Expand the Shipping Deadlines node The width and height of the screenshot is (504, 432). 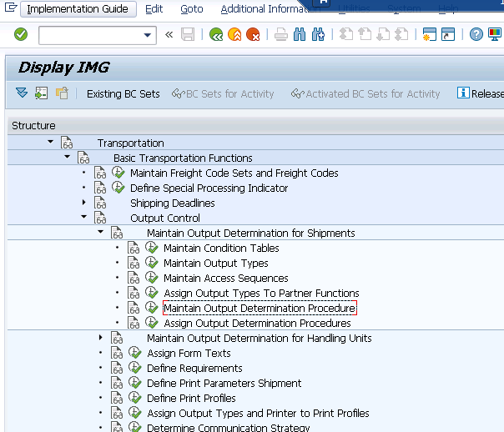point(84,203)
